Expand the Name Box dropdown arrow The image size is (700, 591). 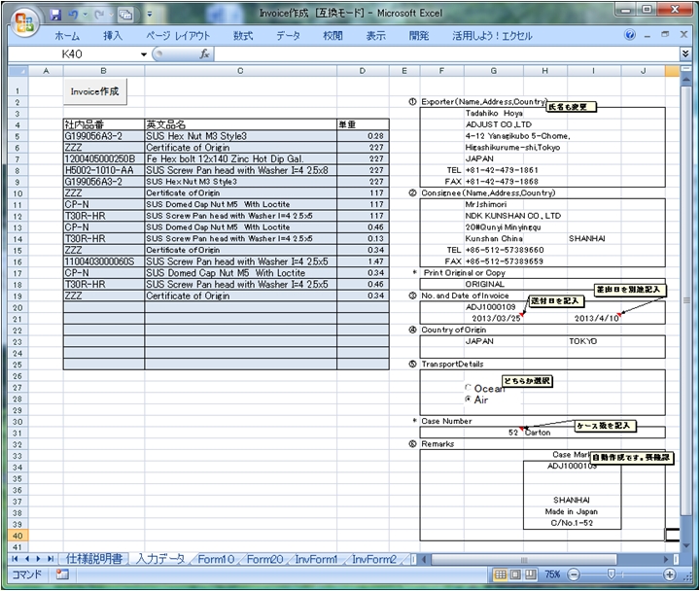click(x=144, y=54)
